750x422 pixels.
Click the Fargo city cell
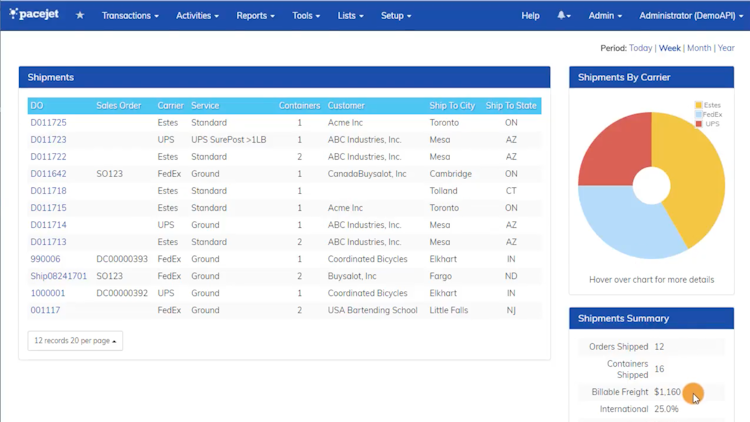tap(440, 276)
